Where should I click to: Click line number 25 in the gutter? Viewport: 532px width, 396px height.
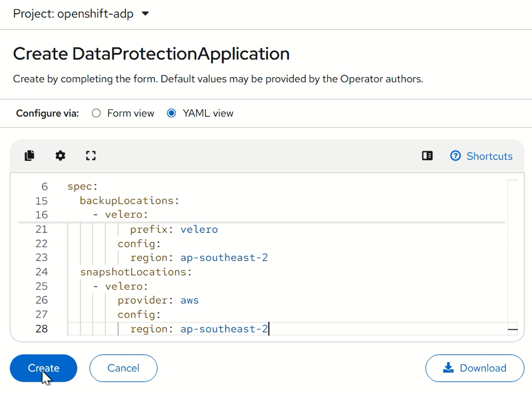(41, 286)
